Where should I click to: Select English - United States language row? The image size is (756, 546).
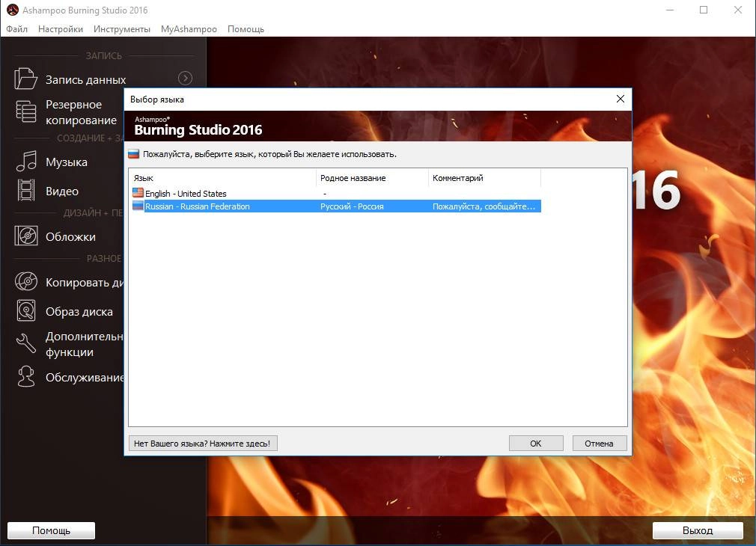337,193
